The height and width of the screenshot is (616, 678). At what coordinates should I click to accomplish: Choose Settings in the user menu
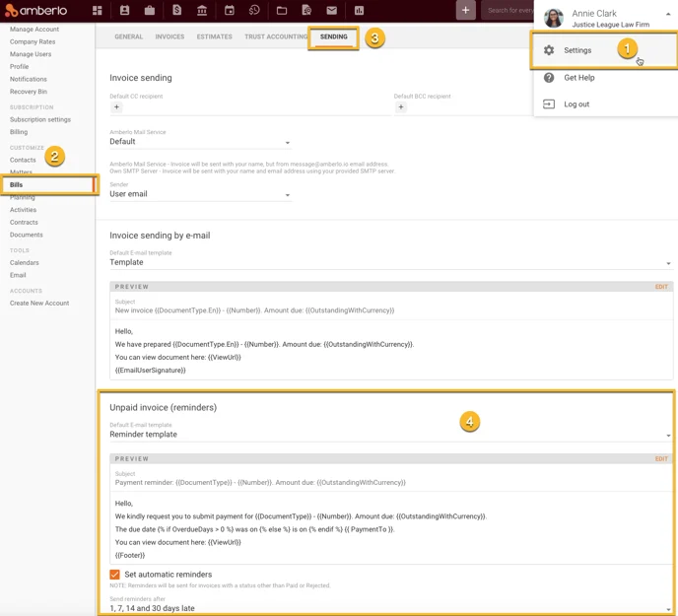(x=604, y=50)
